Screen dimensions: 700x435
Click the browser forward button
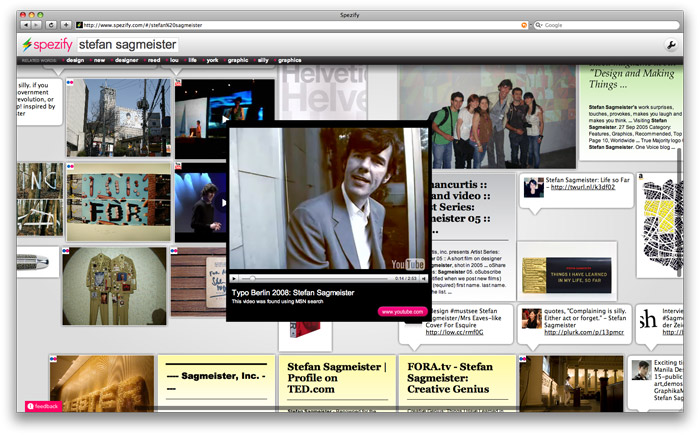point(37,25)
